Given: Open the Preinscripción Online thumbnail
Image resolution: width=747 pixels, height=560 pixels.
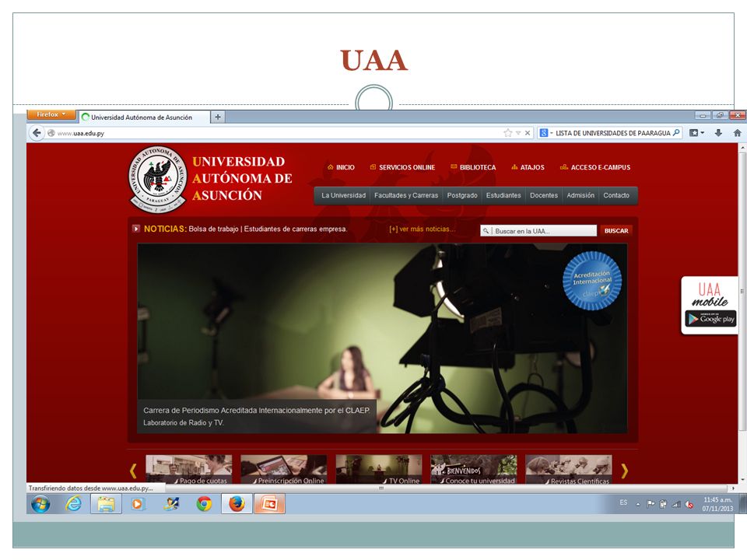Looking at the screenshot, I should (283, 470).
